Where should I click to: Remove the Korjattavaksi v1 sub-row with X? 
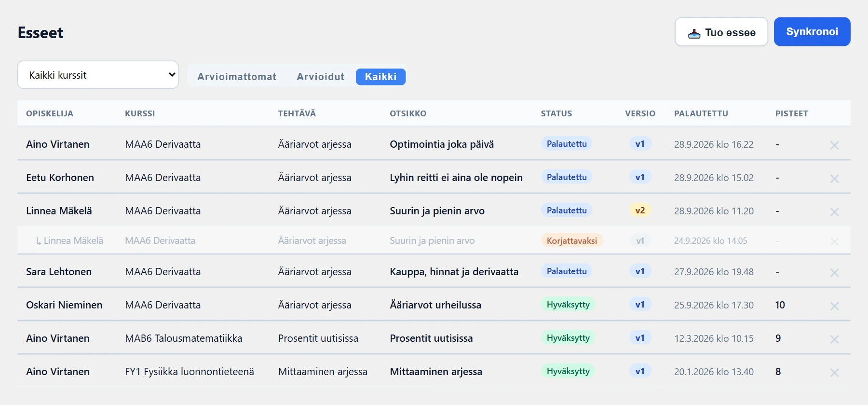point(834,241)
